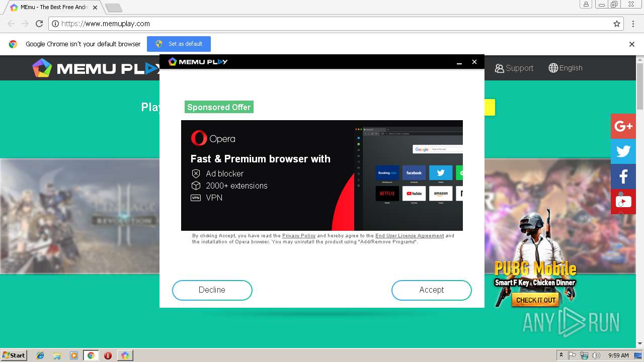This screenshot has height=362, width=644.
Task: Launch Internet Explorer from the taskbar
Action: (x=40, y=355)
